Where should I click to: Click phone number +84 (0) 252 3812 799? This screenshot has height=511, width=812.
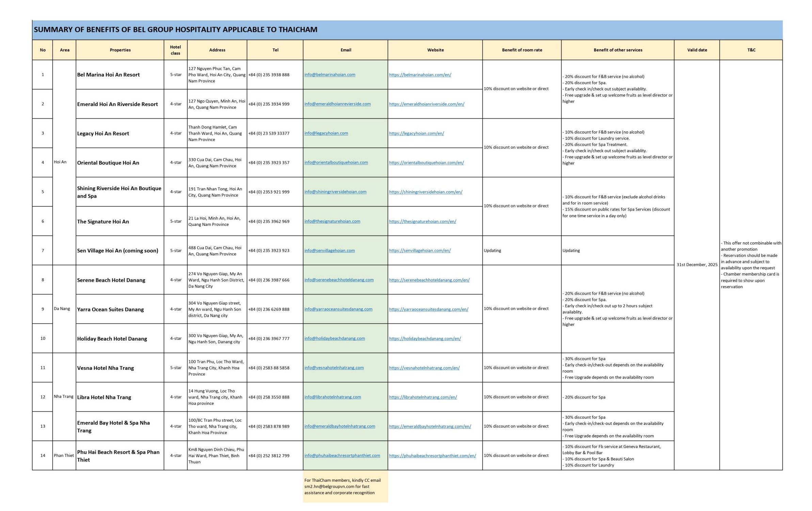point(269,456)
